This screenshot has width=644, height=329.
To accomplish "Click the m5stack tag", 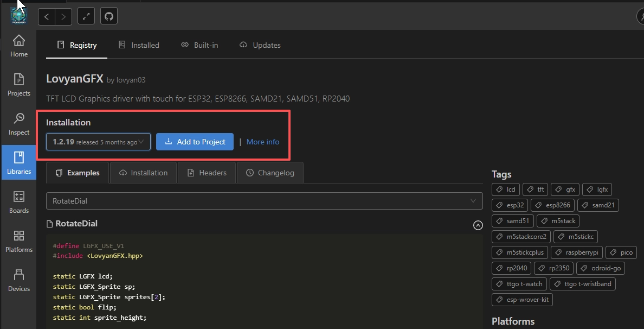I will click(x=558, y=221).
